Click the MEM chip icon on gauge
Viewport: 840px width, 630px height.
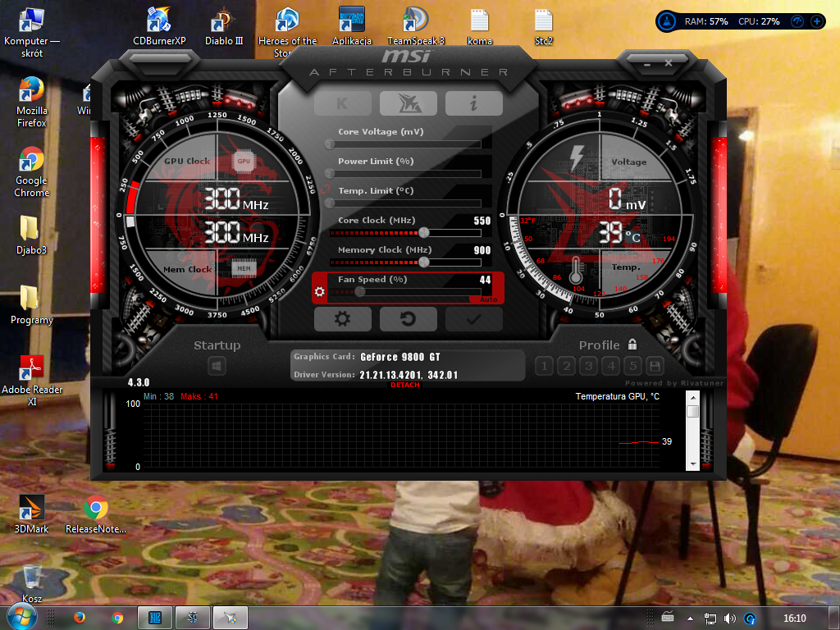pyautogui.click(x=244, y=268)
